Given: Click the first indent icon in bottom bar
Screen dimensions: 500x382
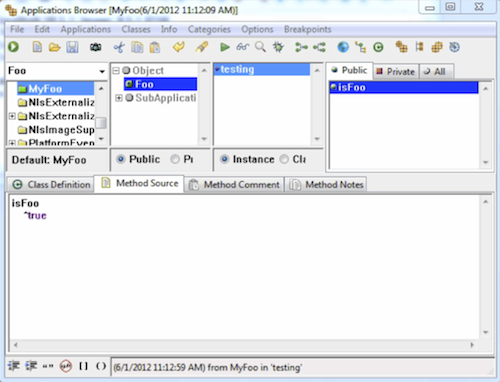Looking at the screenshot, I should pos(14,366).
